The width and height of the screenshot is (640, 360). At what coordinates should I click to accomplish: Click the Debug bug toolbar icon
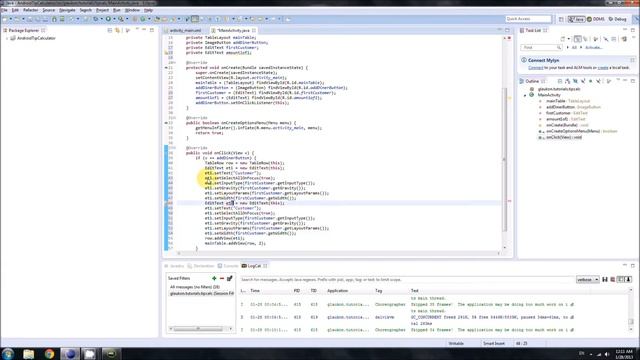coord(96,19)
